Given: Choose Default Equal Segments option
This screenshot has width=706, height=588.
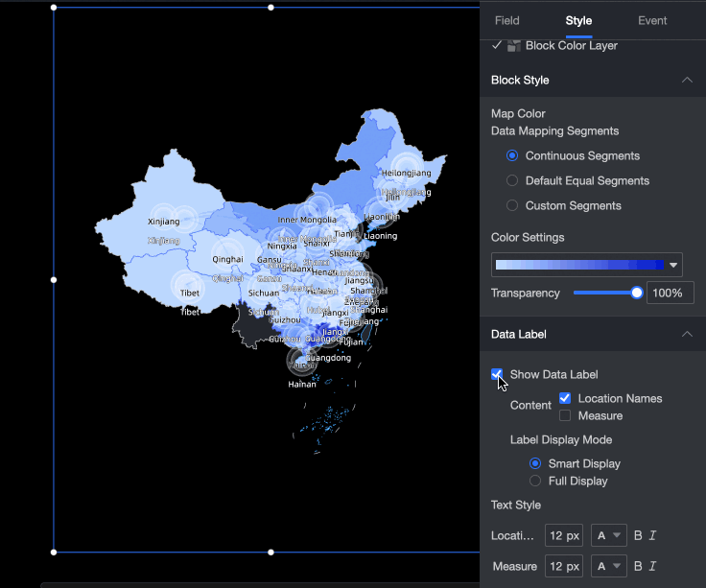Looking at the screenshot, I should [512, 180].
